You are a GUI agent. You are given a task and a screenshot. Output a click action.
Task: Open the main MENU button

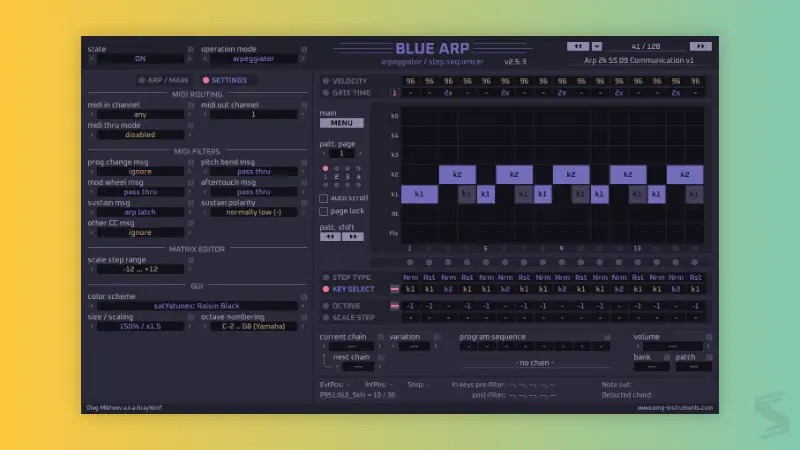(x=342, y=123)
